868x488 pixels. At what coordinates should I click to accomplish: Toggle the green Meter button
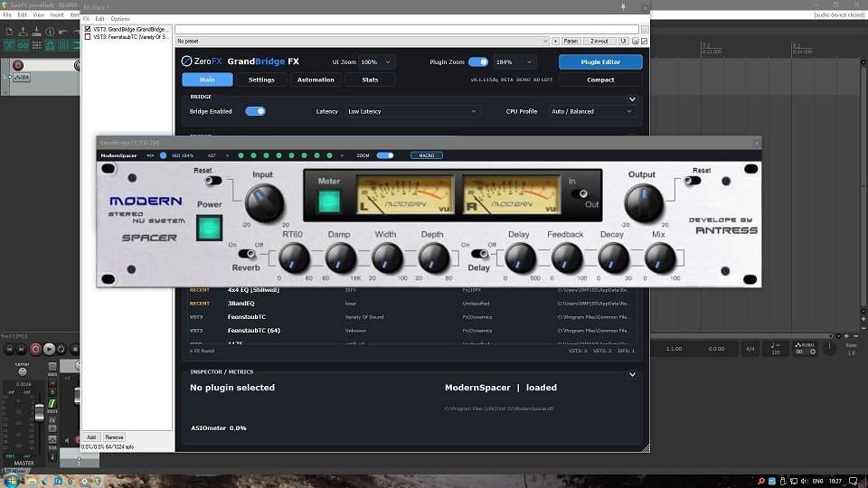click(x=329, y=202)
